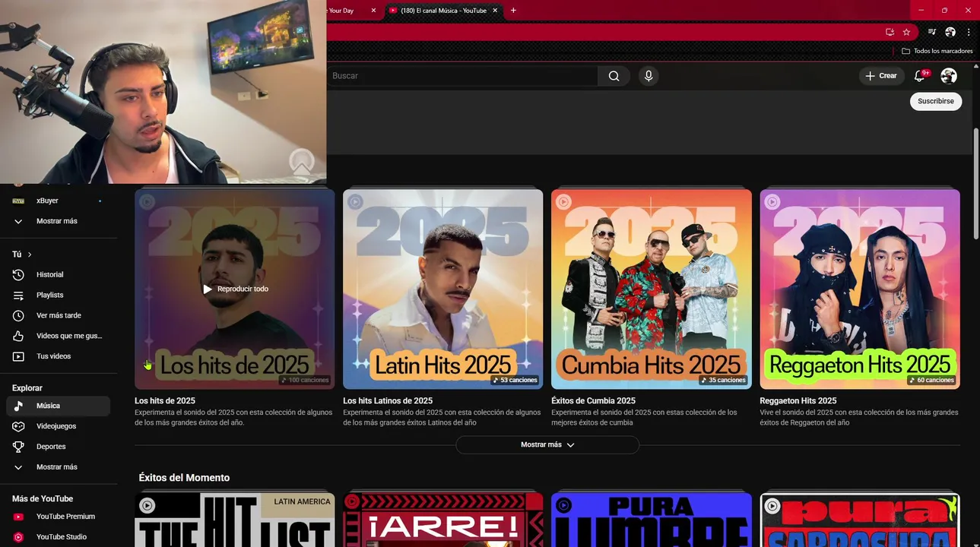This screenshot has height=547, width=980.
Task: Click install/cast icon in address bar
Action: [x=890, y=32]
